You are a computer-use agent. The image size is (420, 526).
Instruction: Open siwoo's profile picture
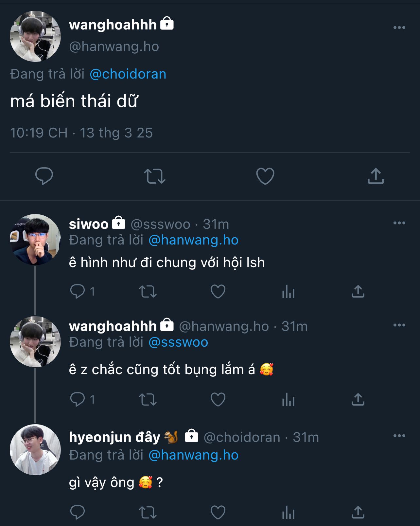click(35, 240)
